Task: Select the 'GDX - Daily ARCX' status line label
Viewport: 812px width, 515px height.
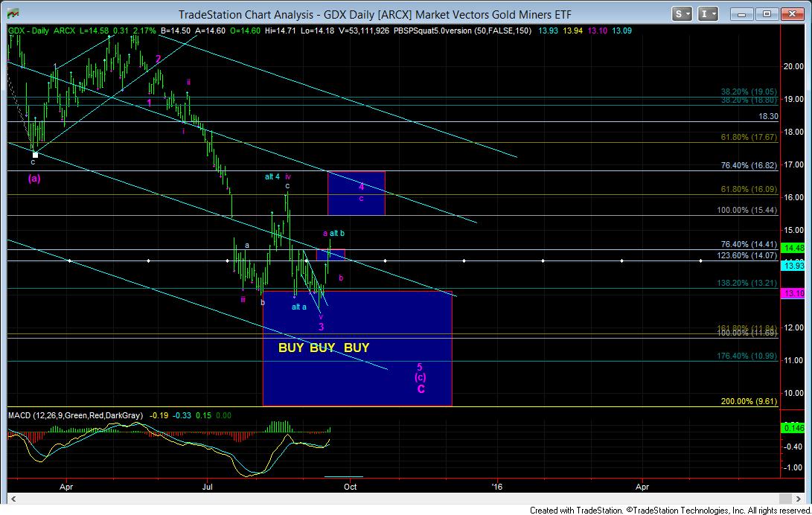Action: (42, 31)
